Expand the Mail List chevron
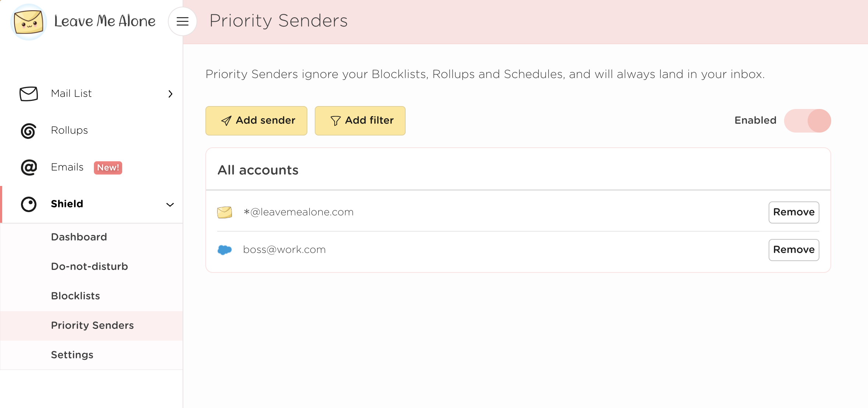 tap(170, 94)
